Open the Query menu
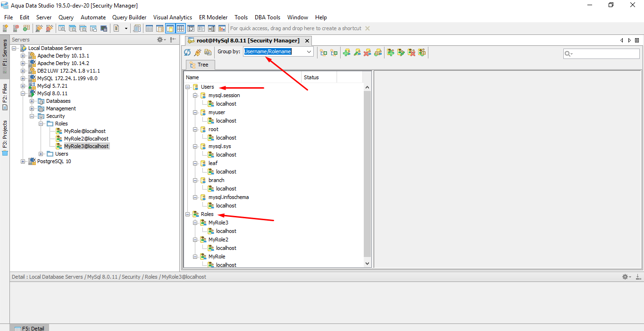Screen dimensions: 644x331 66,17
